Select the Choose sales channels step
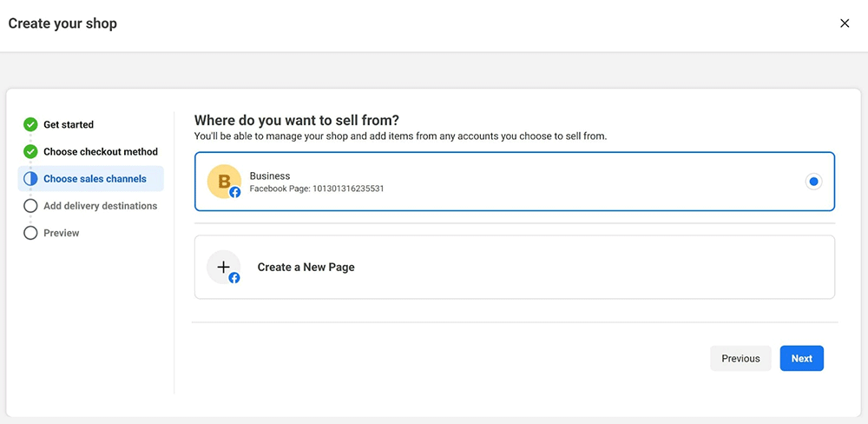The width and height of the screenshot is (868, 424). pos(95,179)
